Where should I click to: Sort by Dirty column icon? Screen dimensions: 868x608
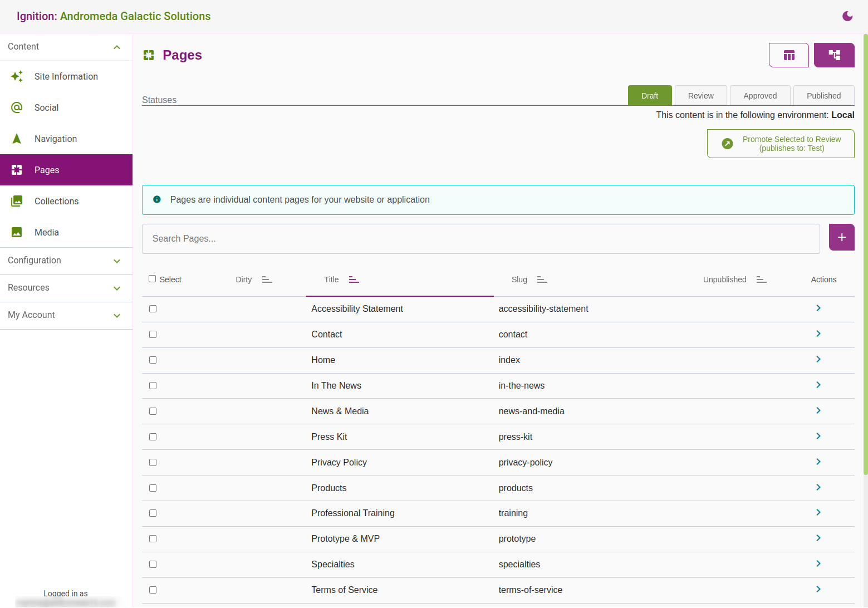(267, 280)
